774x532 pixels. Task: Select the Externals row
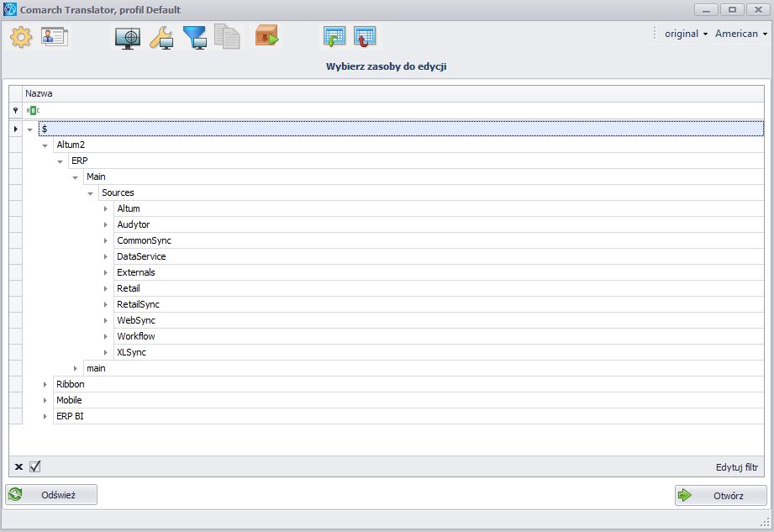[439, 272]
